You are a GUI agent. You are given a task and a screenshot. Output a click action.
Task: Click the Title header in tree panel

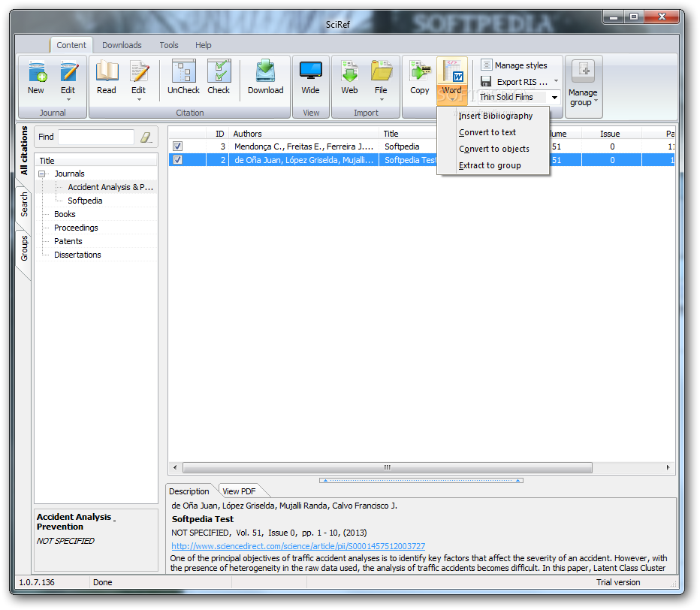pos(96,160)
